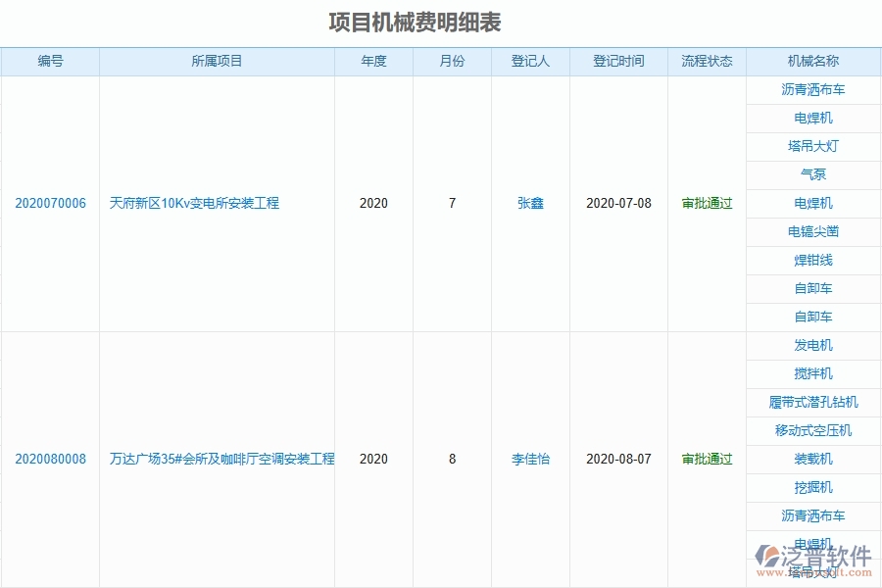Select machinery 电锯尖凿
The height and width of the screenshot is (588, 882).
[810, 231]
